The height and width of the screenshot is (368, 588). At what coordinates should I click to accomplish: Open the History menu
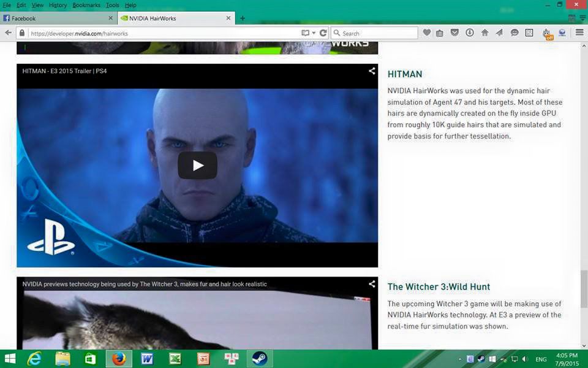(x=58, y=5)
